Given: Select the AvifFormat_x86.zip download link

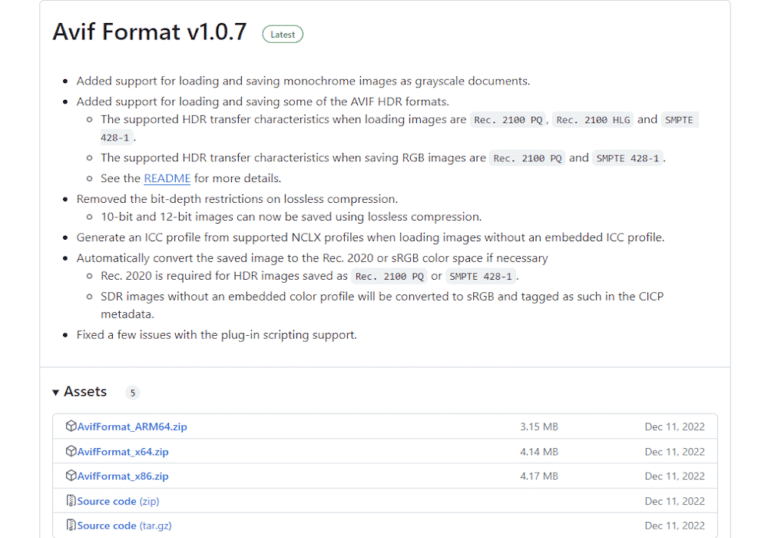Looking at the screenshot, I should tap(123, 476).
